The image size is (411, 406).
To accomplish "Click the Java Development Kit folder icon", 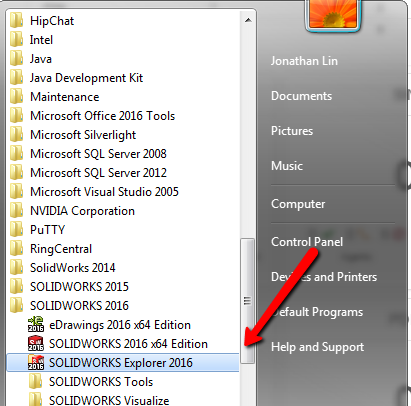I will (16, 77).
